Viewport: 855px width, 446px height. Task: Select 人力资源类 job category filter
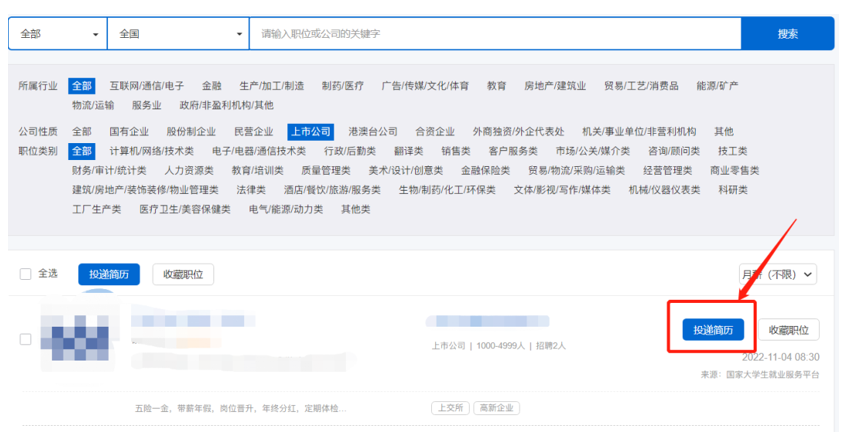[x=189, y=170]
